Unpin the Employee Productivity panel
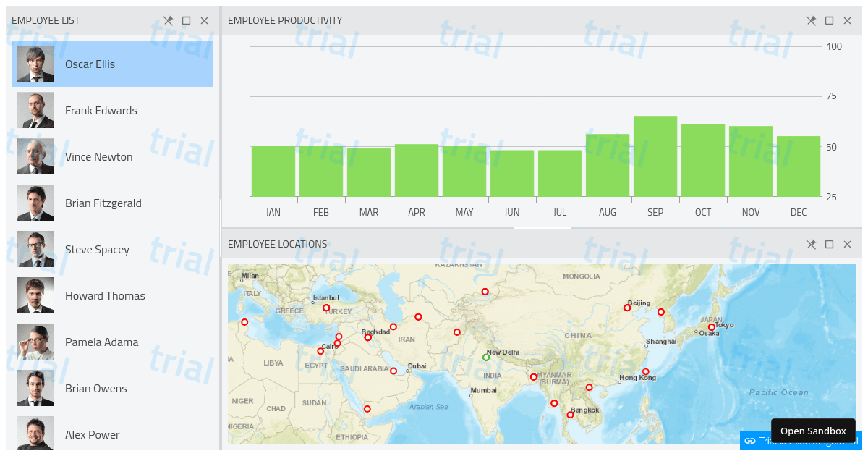868x456 pixels. click(811, 20)
